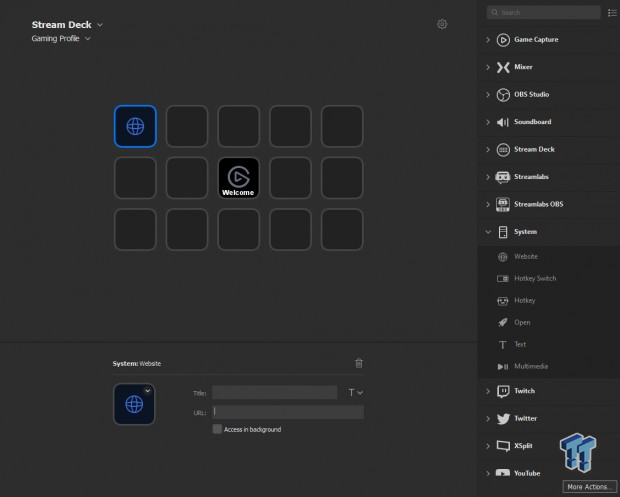620x497 pixels.
Task: Click the Twitch plugin icon
Action: [503, 391]
